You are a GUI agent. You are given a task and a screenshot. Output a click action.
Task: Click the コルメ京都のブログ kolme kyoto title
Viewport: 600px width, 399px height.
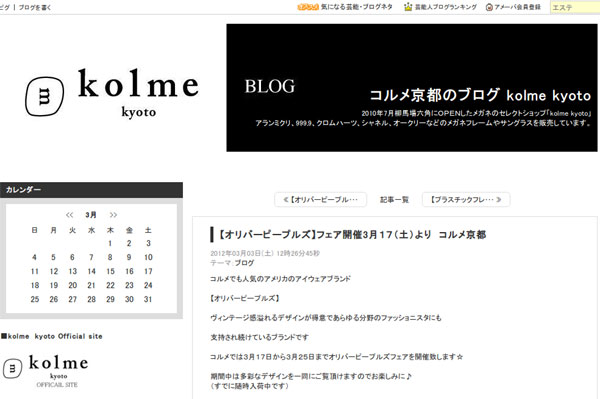coord(480,95)
